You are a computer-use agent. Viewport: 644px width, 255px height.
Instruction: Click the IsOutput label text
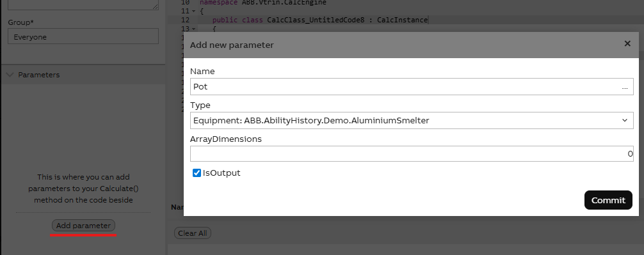pyautogui.click(x=221, y=173)
